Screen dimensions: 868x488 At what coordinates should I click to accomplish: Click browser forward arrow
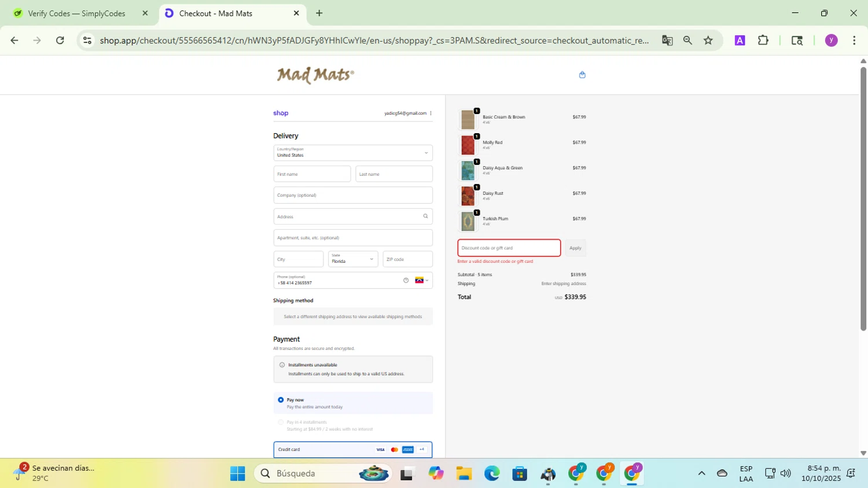click(37, 41)
